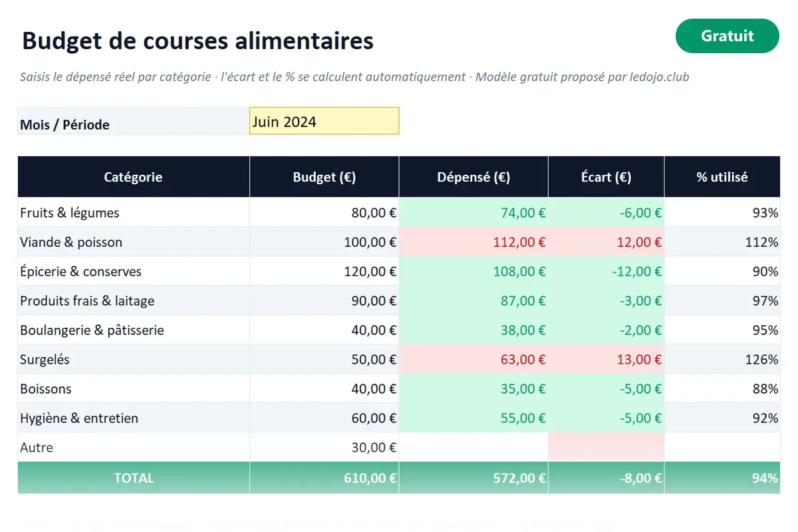The height and width of the screenshot is (532, 798).
Task: Click the -3,00 € variance cell
Action: pyautogui.click(x=606, y=301)
